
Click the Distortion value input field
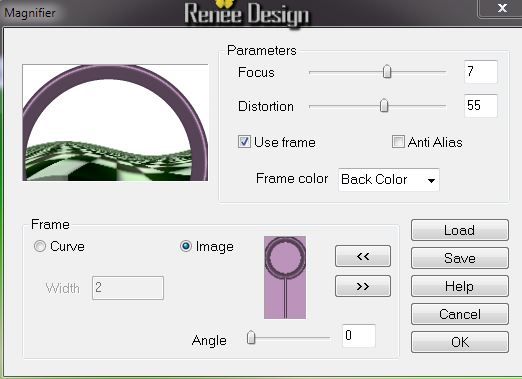481,106
